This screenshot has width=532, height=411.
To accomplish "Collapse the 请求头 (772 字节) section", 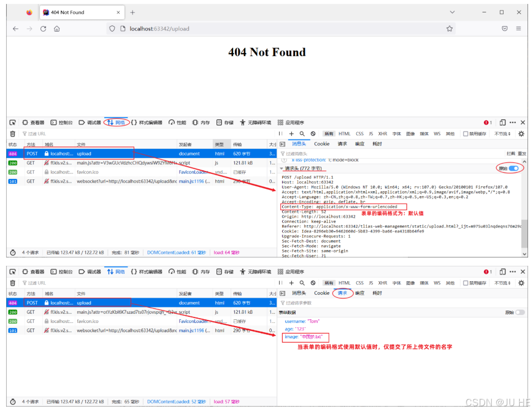I will click(282, 168).
